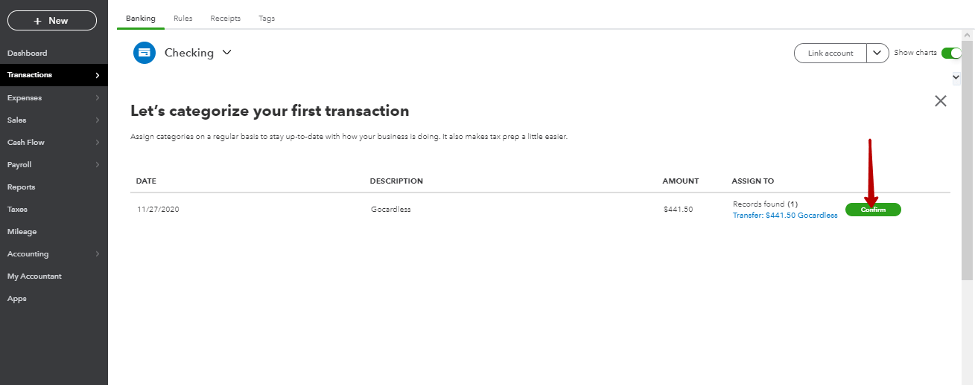Go to Dashboard in the sidebar
The height and width of the screenshot is (385, 977).
(x=27, y=53)
